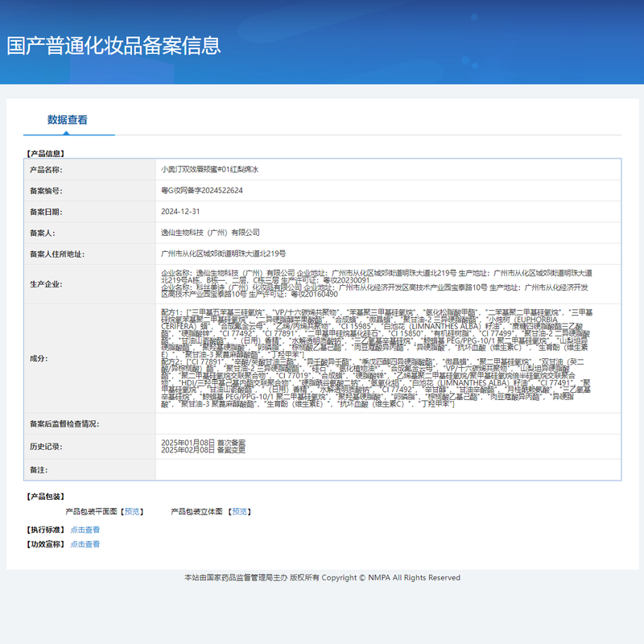Click the filer address value 广州市从化区城郊街道明珠大道北219号
This screenshot has height=644, width=644.
pyautogui.click(x=224, y=254)
